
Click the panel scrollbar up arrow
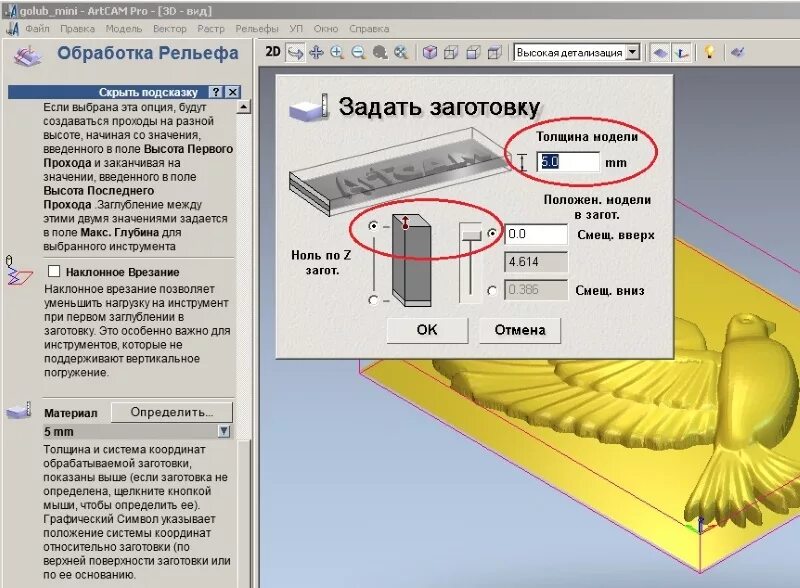click(243, 107)
